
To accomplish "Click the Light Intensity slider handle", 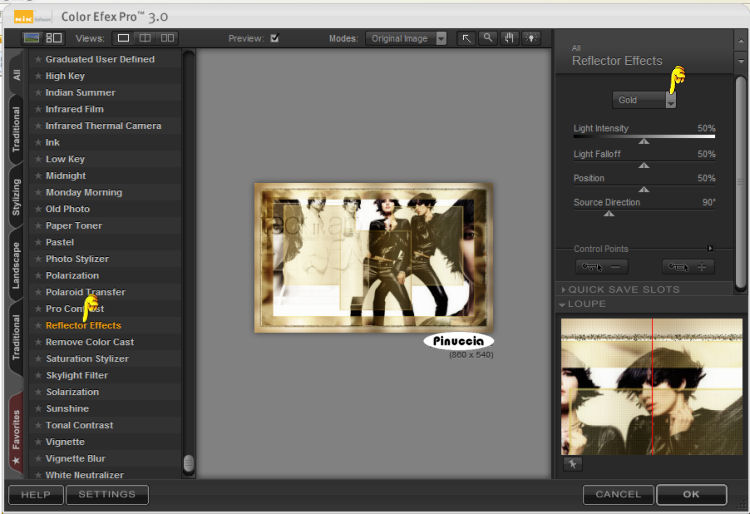I will coord(644,142).
